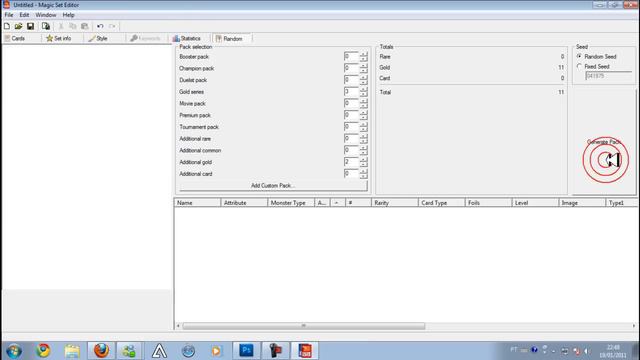This screenshot has height=360, width=640.
Task: Sort by the Name column header
Action: click(x=198, y=202)
